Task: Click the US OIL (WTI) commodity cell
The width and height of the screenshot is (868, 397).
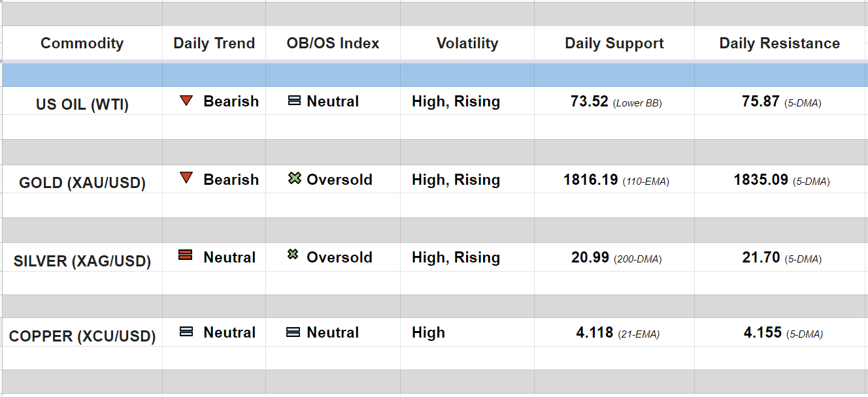Action: (82, 104)
